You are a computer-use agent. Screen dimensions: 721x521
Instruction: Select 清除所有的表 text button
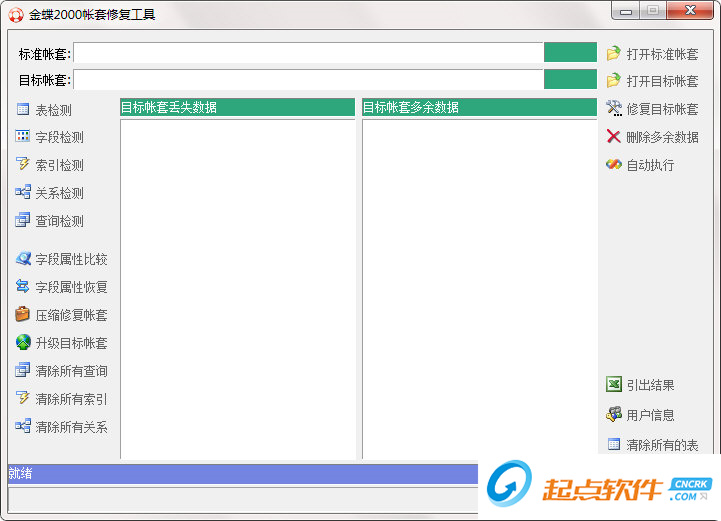pos(663,445)
